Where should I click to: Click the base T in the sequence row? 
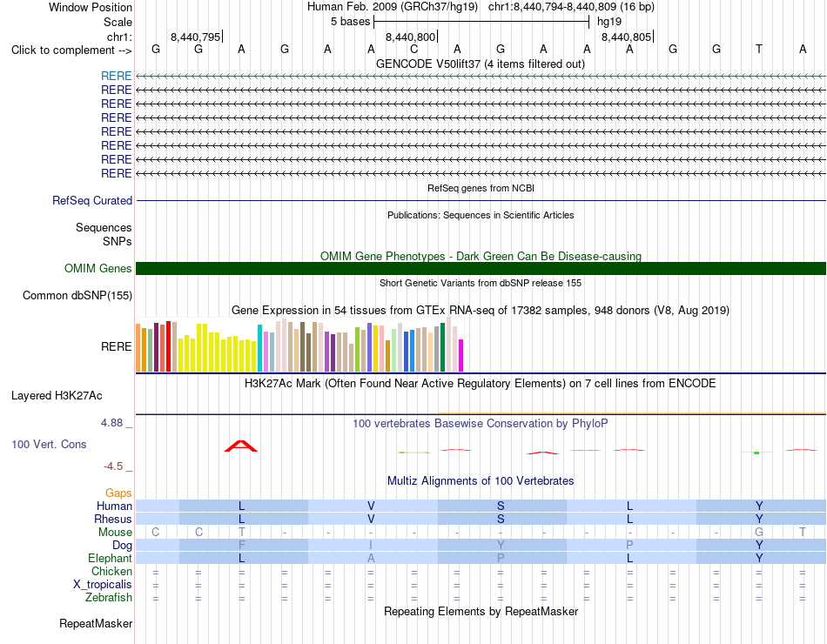[x=759, y=49]
